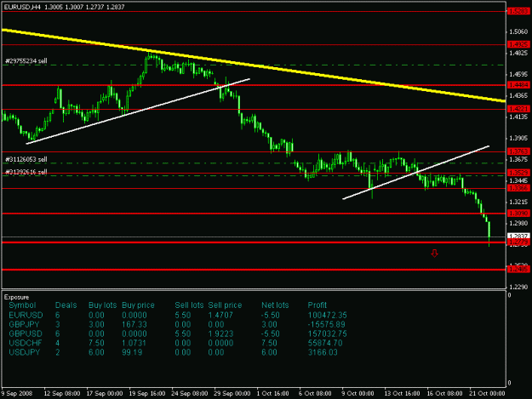
Task: Select the USDJPY row in Exposure
Action: pyautogui.click(x=174, y=352)
